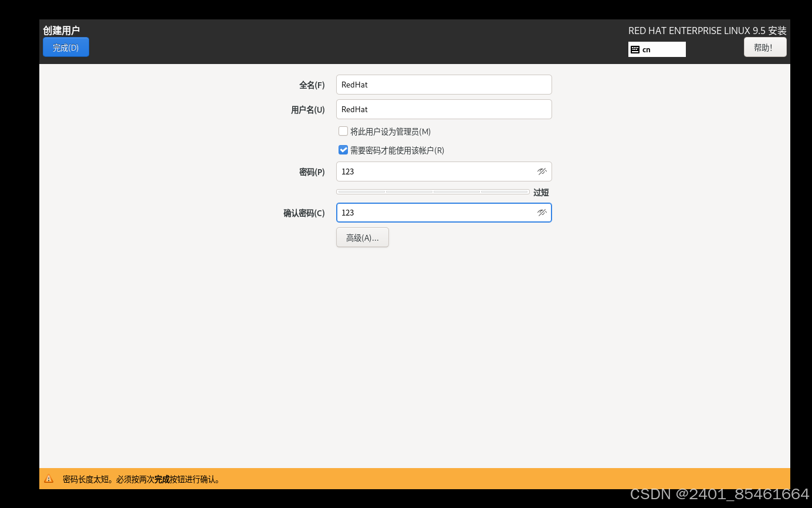Screen dimensions: 812x508
Task: Enable 将此用户设为管理员 checkbox
Action: [x=343, y=131]
